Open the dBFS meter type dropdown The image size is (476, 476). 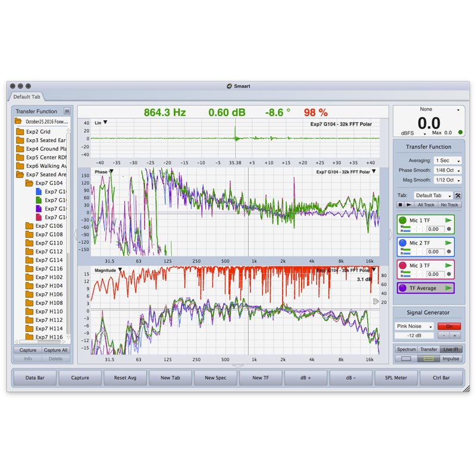(x=414, y=133)
